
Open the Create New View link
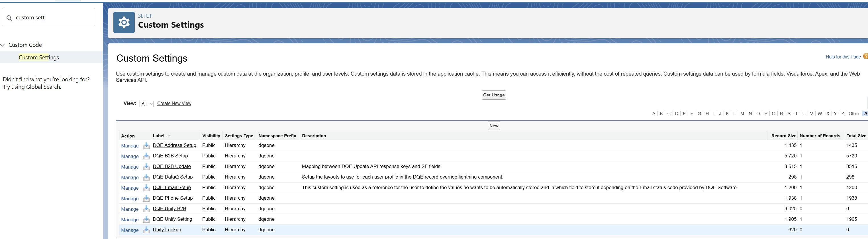tap(174, 103)
